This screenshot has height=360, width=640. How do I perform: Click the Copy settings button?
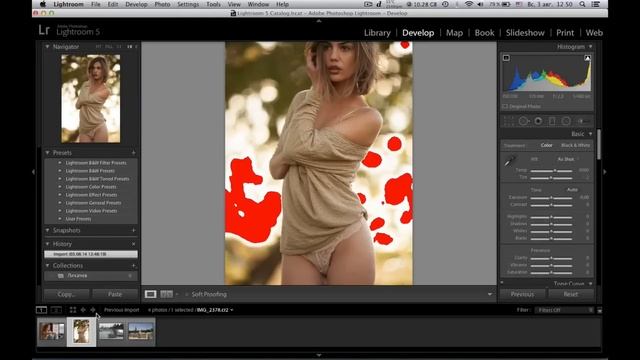pos(67,294)
